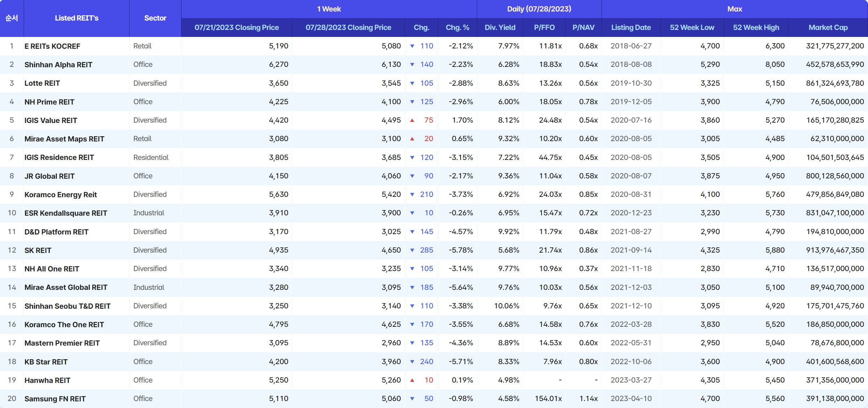The width and height of the screenshot is (868, 408).
Task: Click the down arrow in KB Star REIT row
Action: pos(412,362)
